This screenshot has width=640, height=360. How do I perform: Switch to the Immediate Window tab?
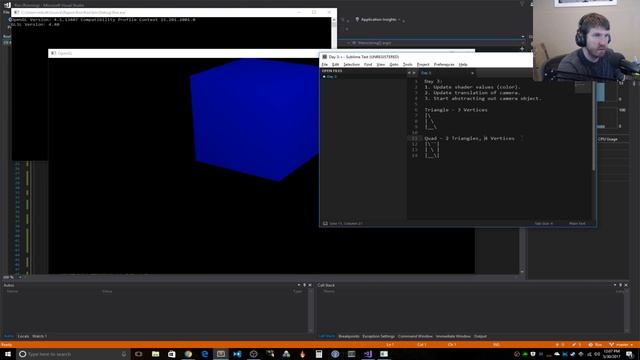(x=453, y=336)
